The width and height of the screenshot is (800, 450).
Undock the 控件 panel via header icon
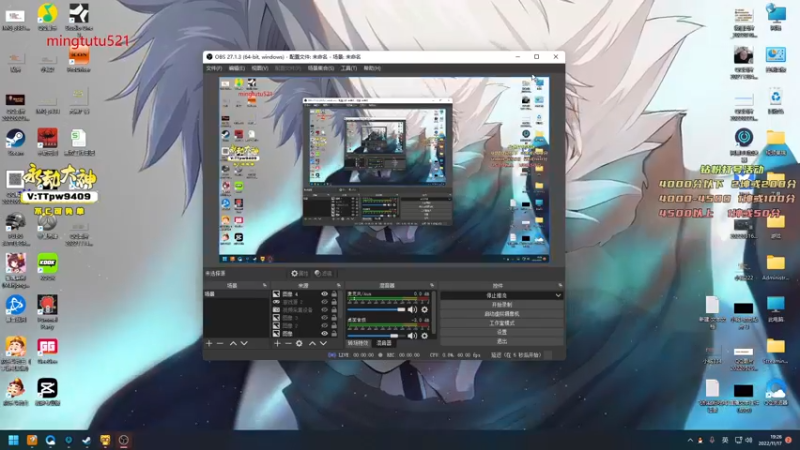click(x=560, y=285)
